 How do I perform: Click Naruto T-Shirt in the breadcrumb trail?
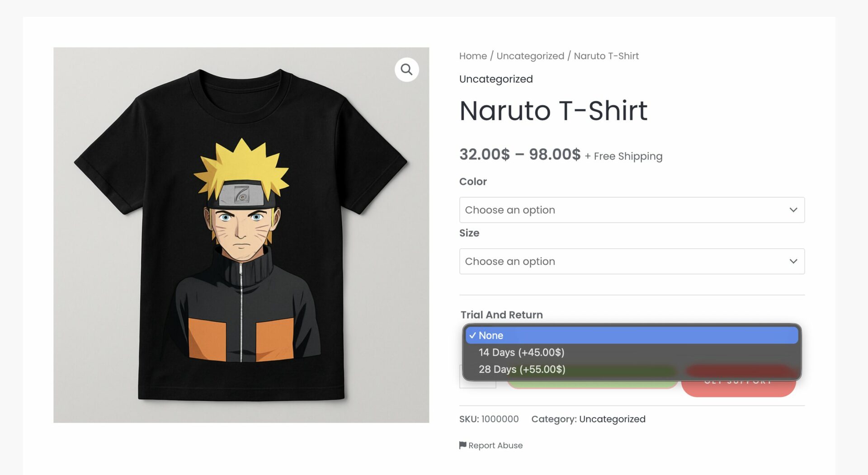606,56
